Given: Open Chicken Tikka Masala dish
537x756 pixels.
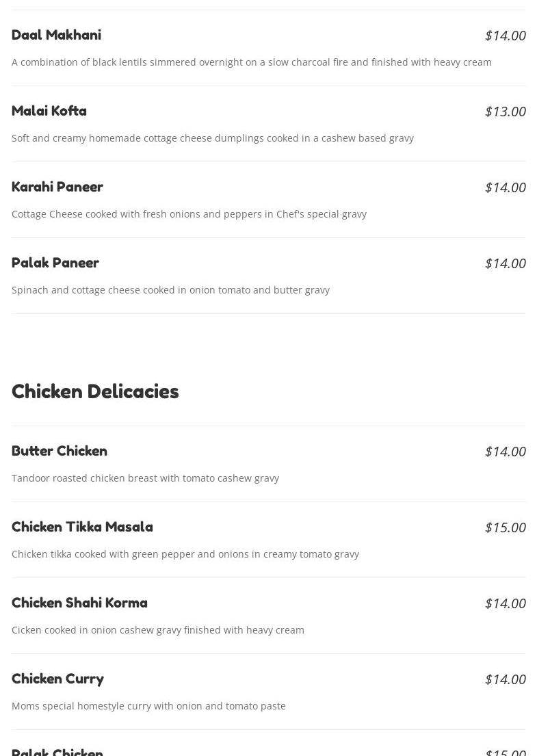Looking at the screenshot, I should [82, 527].
